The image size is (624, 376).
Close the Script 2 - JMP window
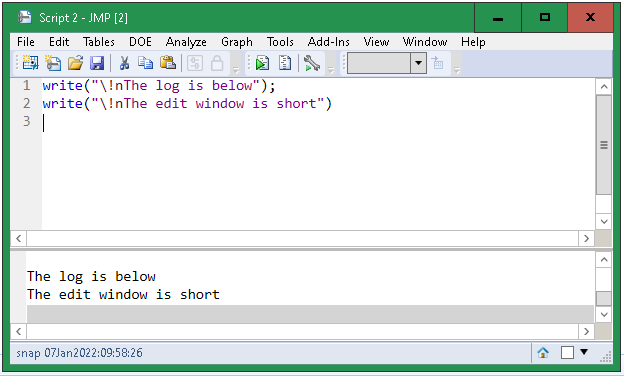pyautogui.click(x=591, y=18)
